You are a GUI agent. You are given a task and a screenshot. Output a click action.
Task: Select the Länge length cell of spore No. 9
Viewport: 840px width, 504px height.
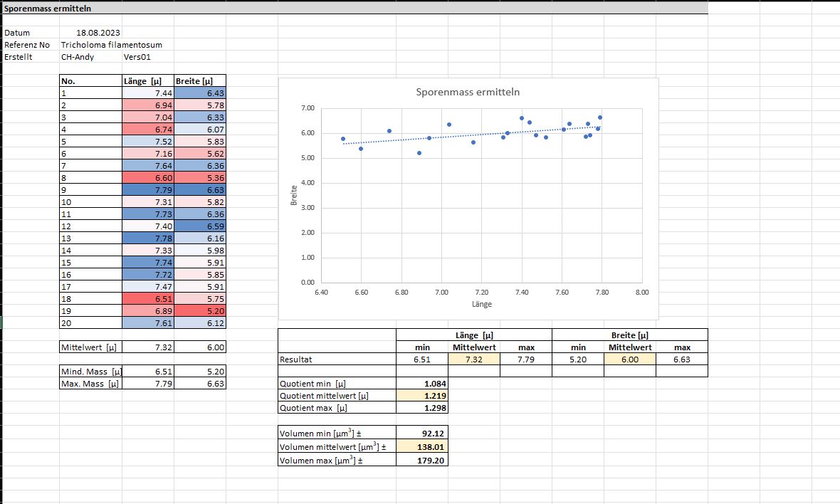click(148, 190)
